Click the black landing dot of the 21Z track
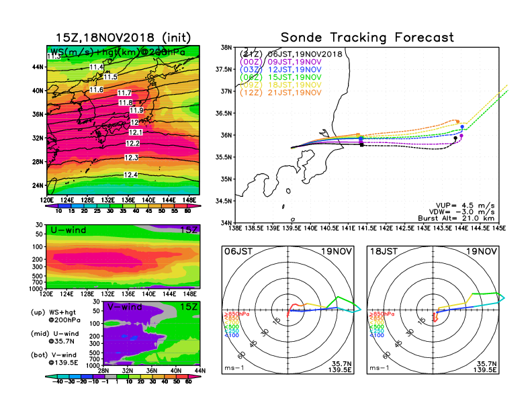The width and height of the screenshot is (532, 411). [455, 138]
